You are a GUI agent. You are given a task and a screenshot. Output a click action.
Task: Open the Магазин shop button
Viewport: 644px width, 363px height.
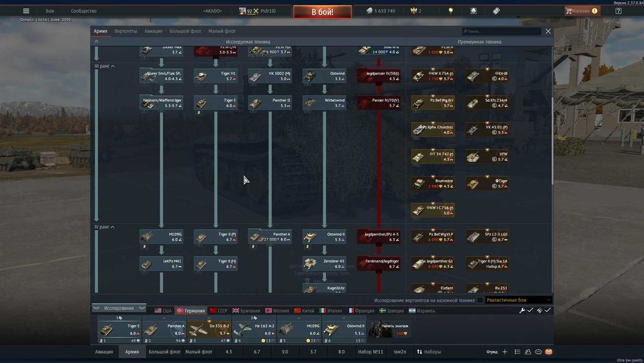coord(582,11)
